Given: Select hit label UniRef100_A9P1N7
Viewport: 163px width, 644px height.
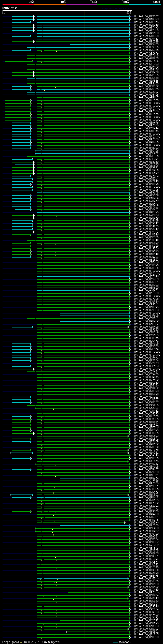Looking at the screenshot, I should point(146,98).
